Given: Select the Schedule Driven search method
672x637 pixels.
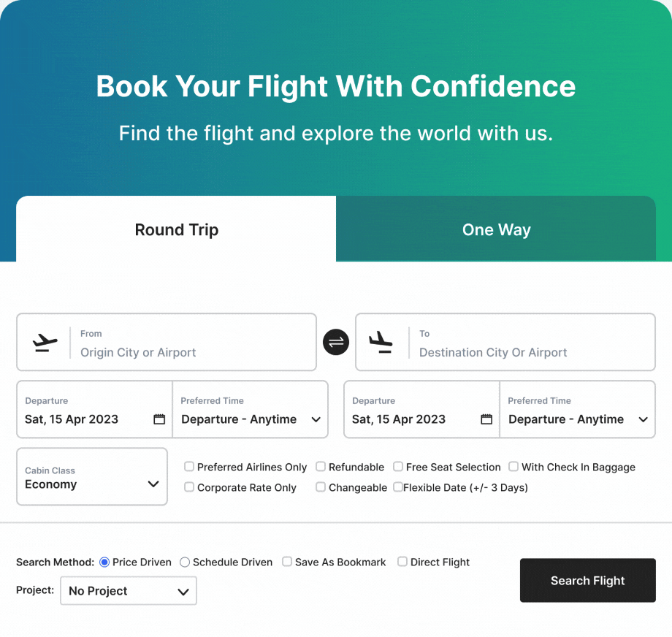Looking at the screenshot, I should [185, 562].
